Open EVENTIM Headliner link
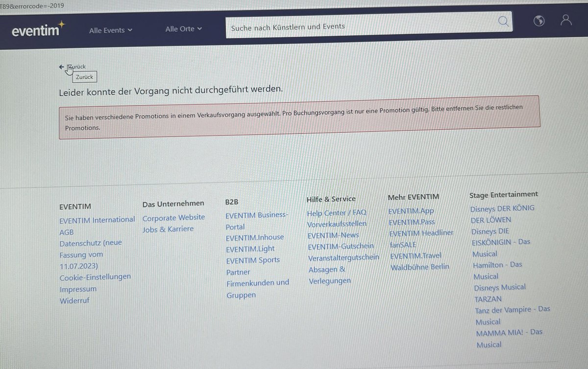 [421, 233]
